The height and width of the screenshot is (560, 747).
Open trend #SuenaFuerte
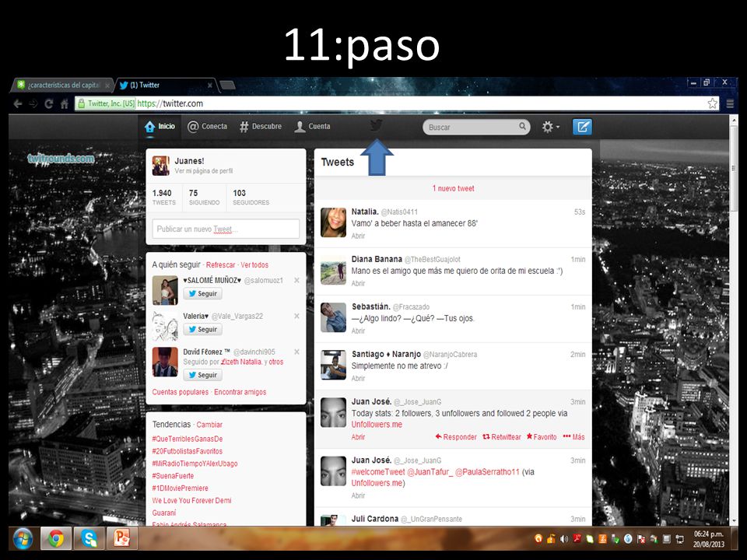pos(173,476)
